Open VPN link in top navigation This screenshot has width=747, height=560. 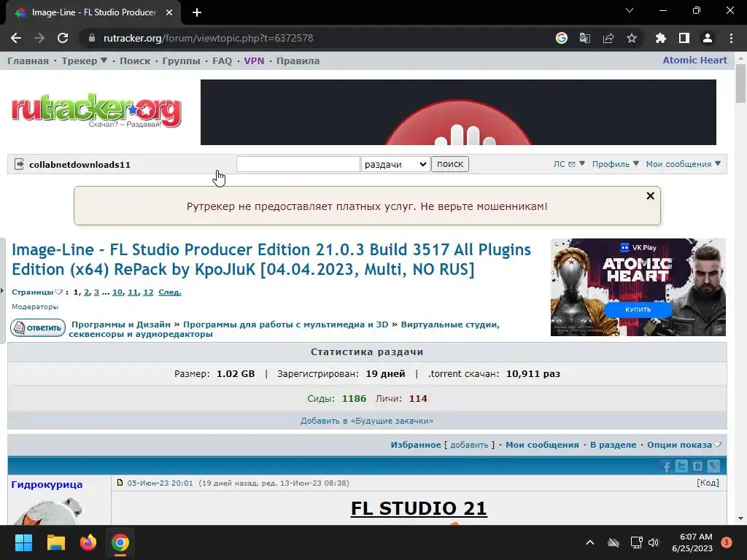pyautogui.click(x=254, y=61)
